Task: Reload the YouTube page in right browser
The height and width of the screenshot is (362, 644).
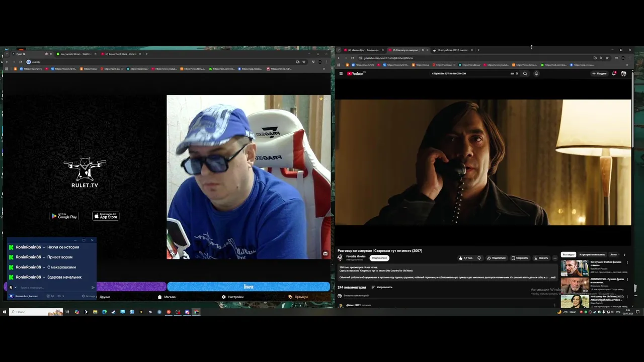Action: click(352, 58)
